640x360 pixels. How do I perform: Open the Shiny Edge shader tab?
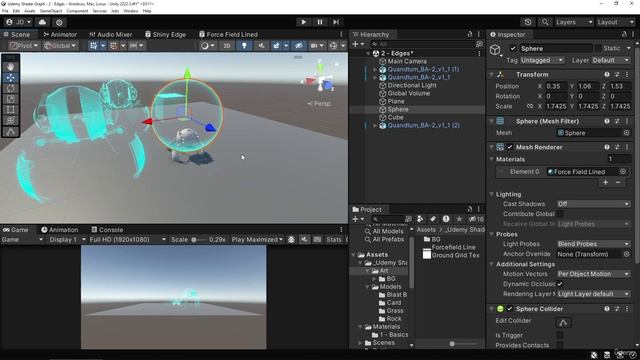click(165, 34)
